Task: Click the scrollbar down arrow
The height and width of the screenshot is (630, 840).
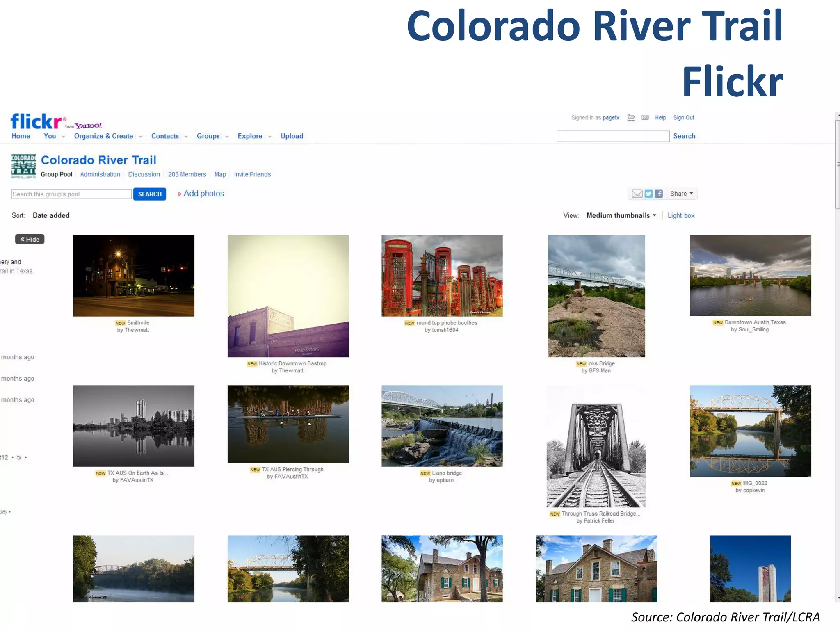Action: tap(838, 598)
